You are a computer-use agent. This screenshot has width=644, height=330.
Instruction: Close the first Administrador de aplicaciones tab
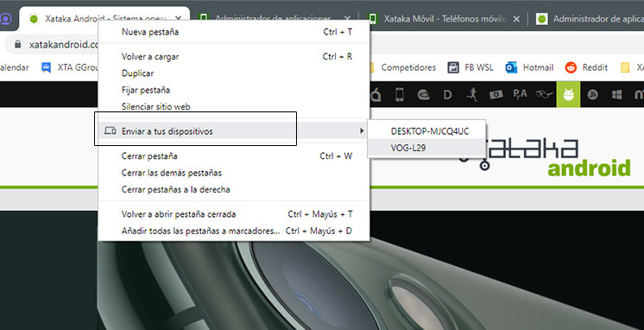point(347,19)
